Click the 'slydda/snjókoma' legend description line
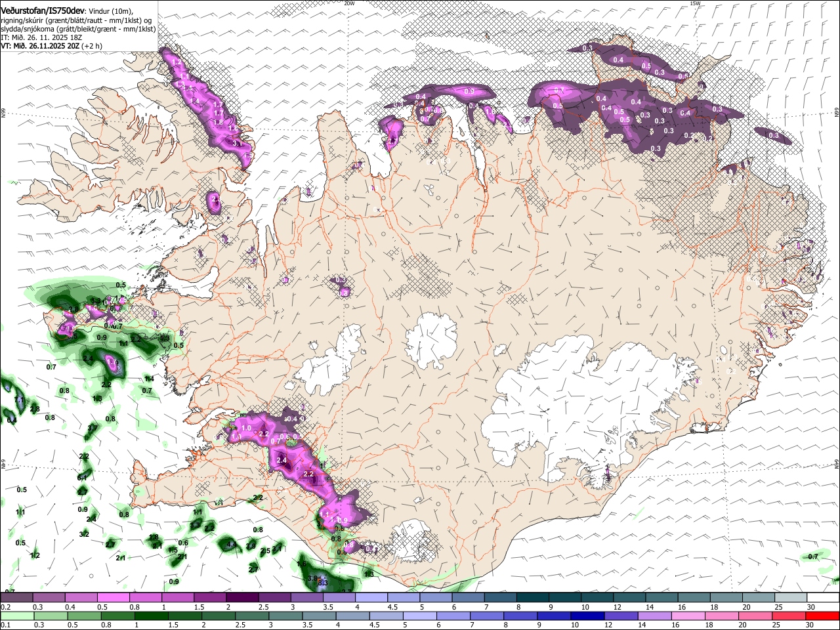 click(x=78, y=29)
